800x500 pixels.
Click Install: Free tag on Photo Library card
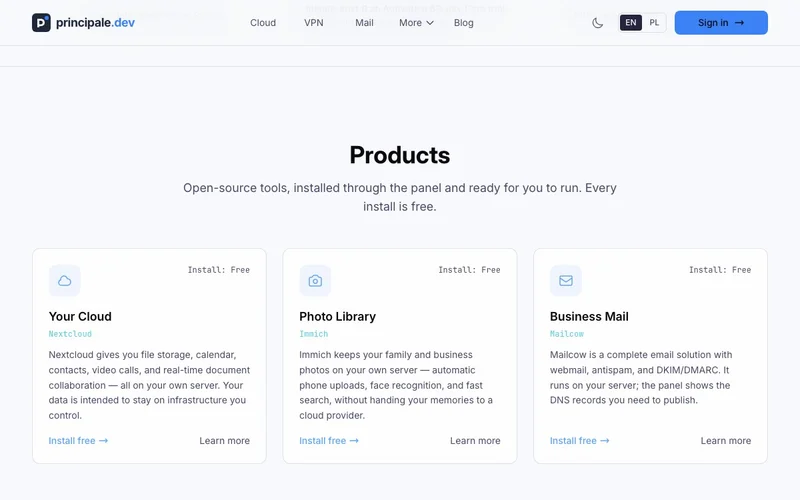coord(469,270)
